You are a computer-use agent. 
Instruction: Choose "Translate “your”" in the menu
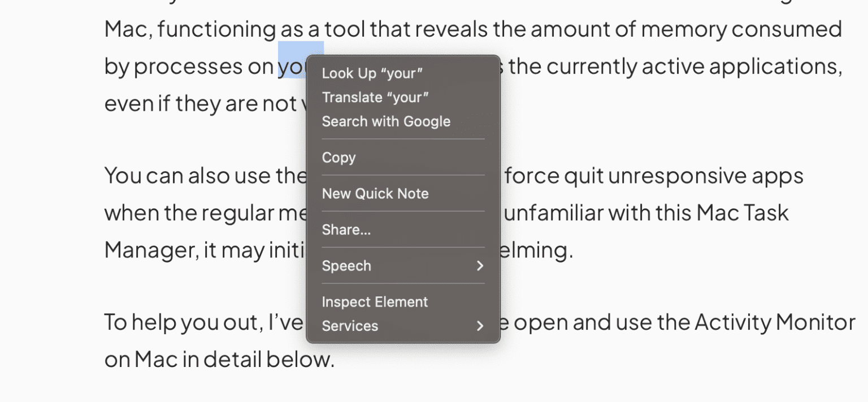[x=375, y=97]
